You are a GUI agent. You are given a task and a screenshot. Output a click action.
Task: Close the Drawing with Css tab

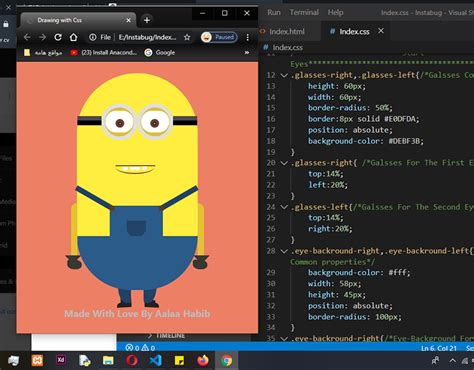(128, 20)
